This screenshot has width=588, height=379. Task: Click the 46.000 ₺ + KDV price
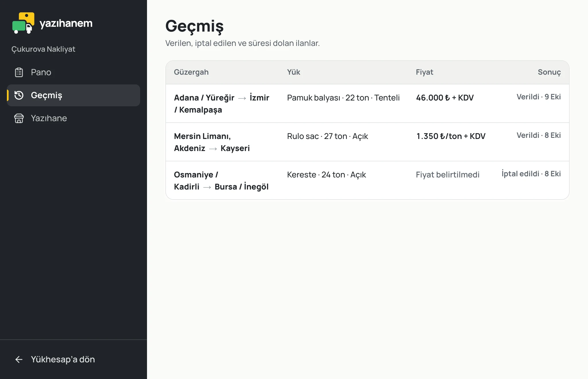445,98
